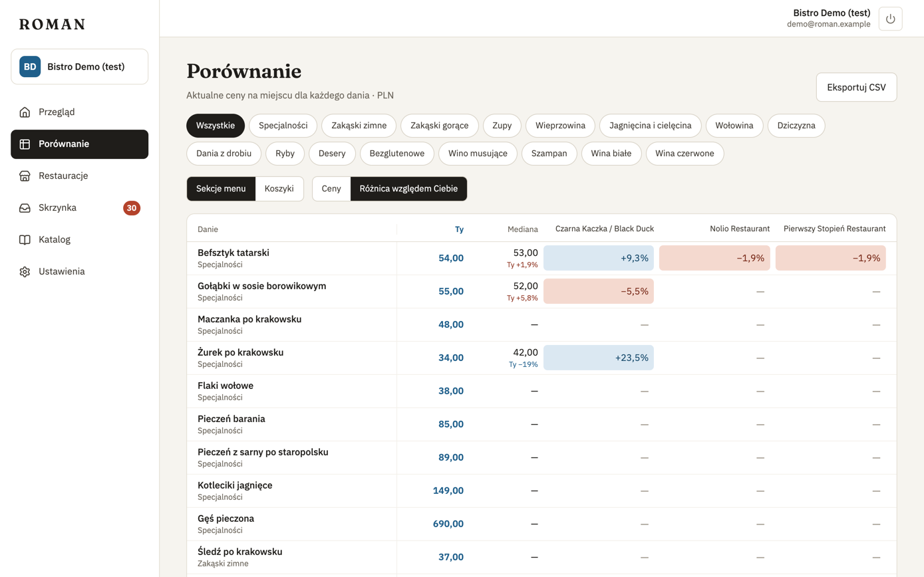Click Pierwszy Stopień's −1,9% cell
This screenshot has width=924, height=577.
(x=831, y=258)
